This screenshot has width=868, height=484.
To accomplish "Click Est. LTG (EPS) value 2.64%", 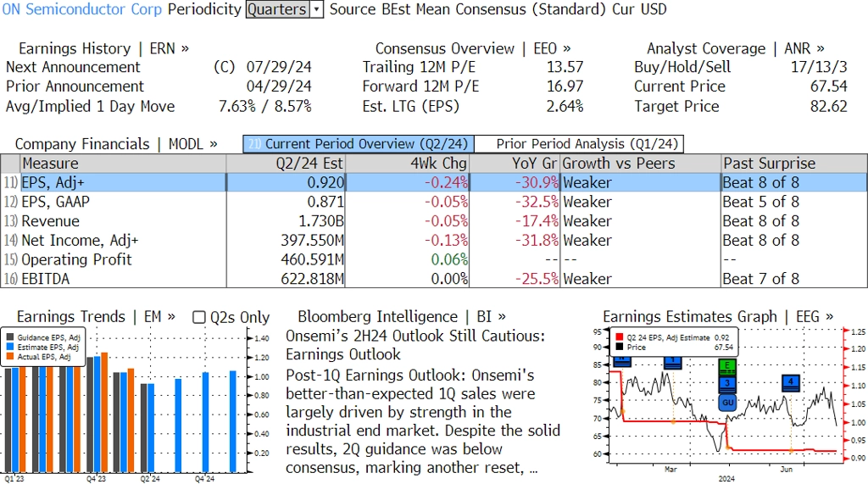I will pos(565,106).
